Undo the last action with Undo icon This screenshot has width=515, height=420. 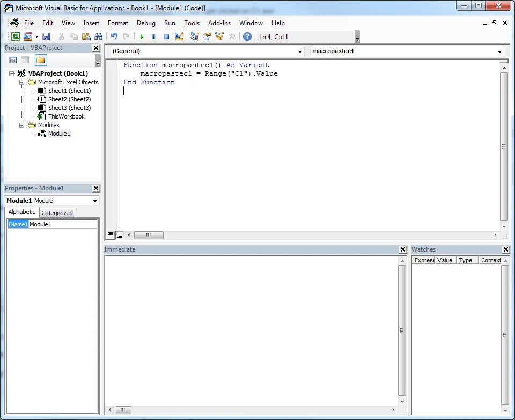click(x=114, y=36)
